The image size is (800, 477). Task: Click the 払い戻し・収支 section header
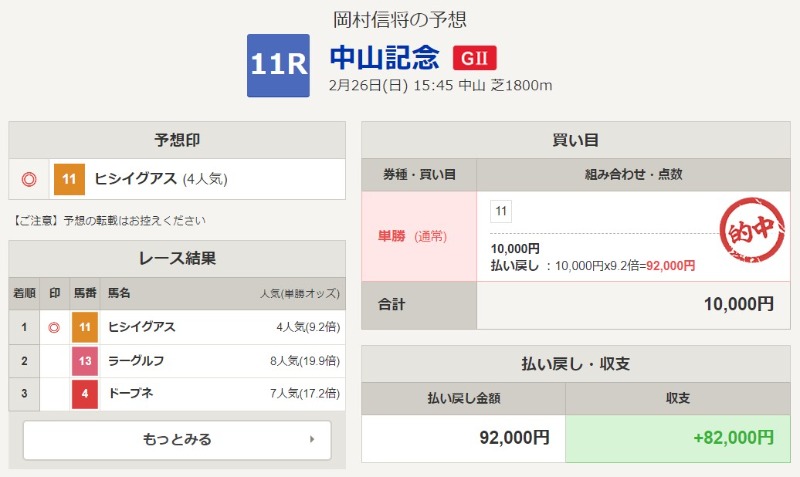pyautogui.click(x=575, y=364)
